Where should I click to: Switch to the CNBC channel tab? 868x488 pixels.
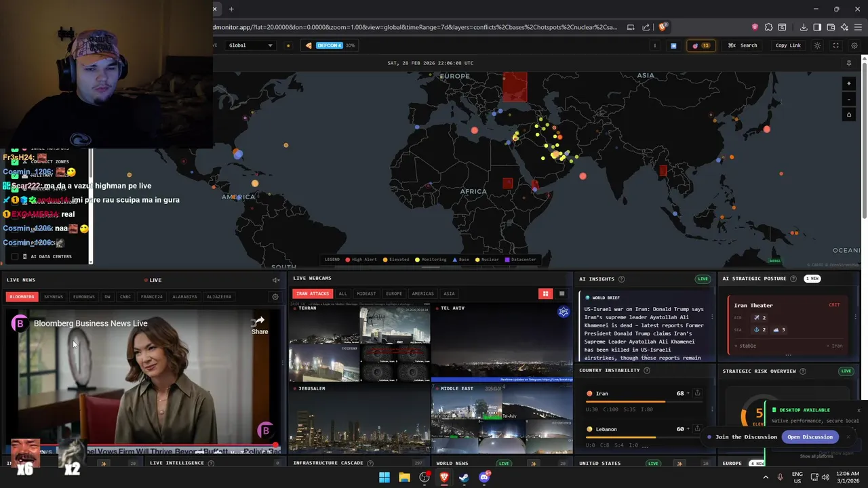125,296
